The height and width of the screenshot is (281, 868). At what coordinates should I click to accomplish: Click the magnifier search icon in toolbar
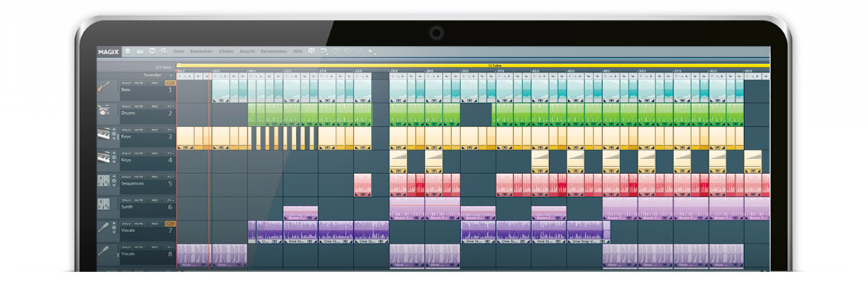[x=164, y=51]
